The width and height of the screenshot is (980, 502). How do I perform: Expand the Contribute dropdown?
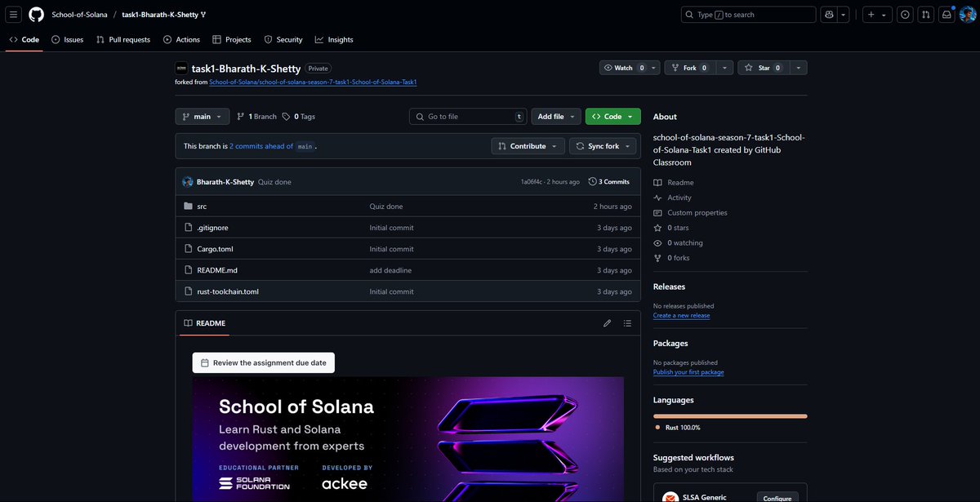(x=528, y=146)
